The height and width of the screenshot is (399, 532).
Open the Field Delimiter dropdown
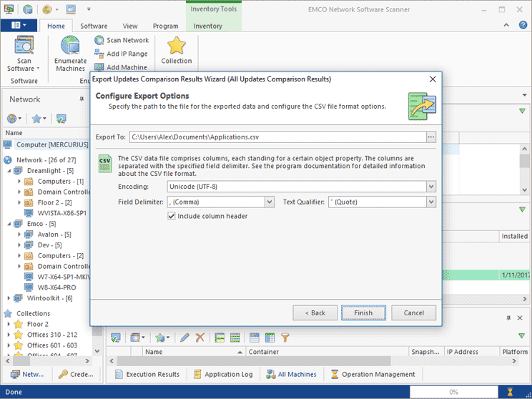point(270,202)
